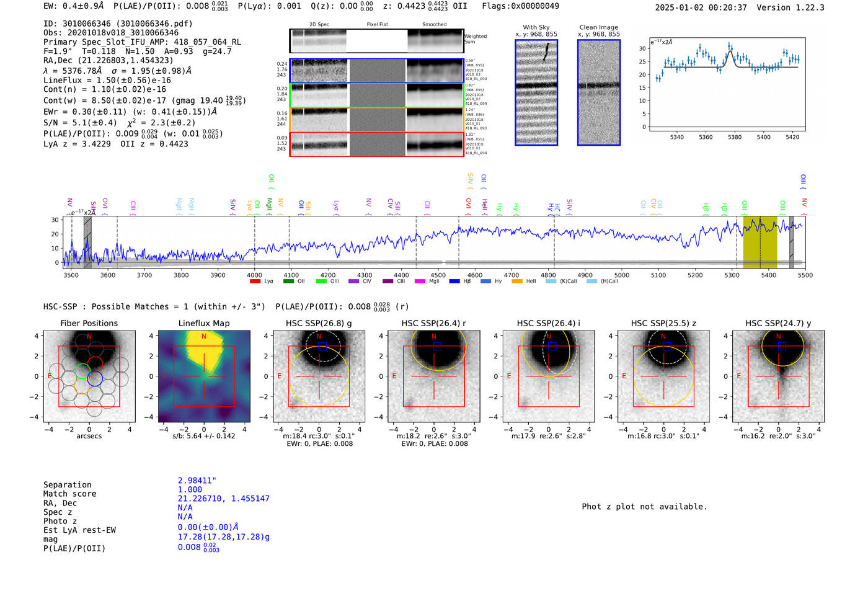Click the (H)CaII legend swatch
The width and height of the screenshot is (868, 591).
click(591, 281)
